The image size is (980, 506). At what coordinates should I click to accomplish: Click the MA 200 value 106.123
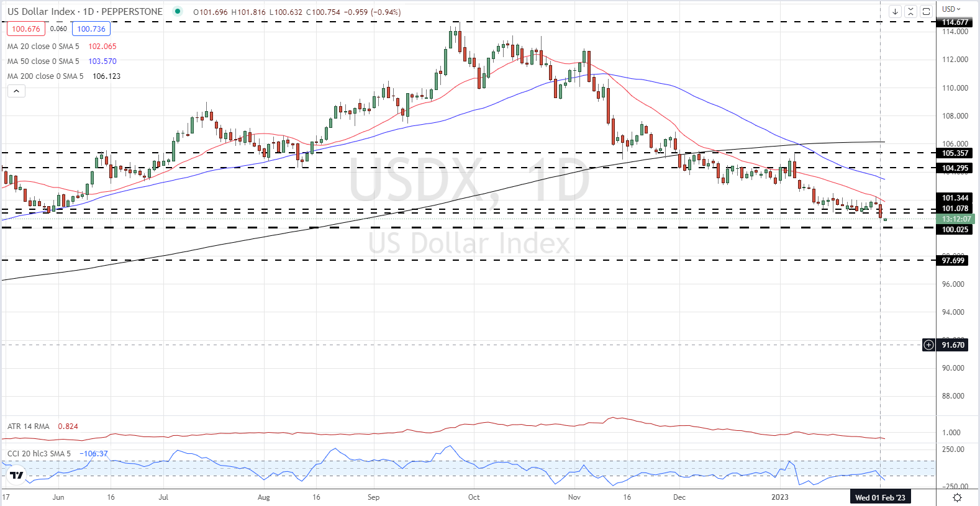click(107, 76)
